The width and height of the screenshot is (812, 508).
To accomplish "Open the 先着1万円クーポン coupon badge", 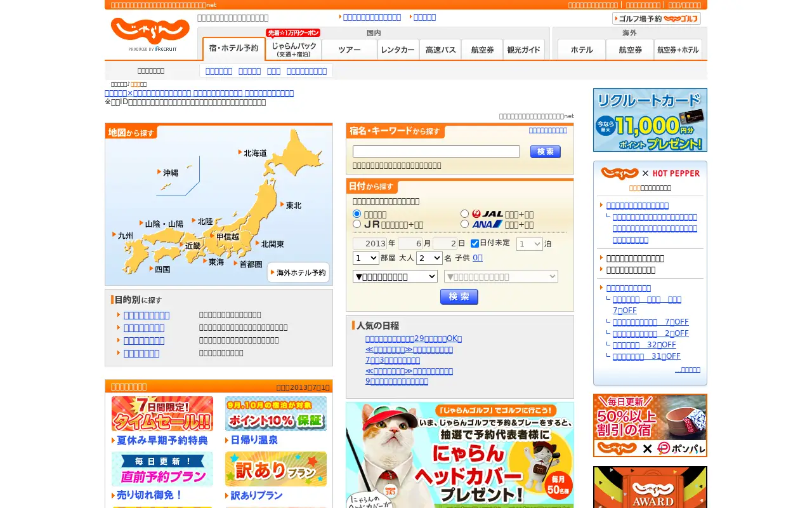I will point(293,33).
